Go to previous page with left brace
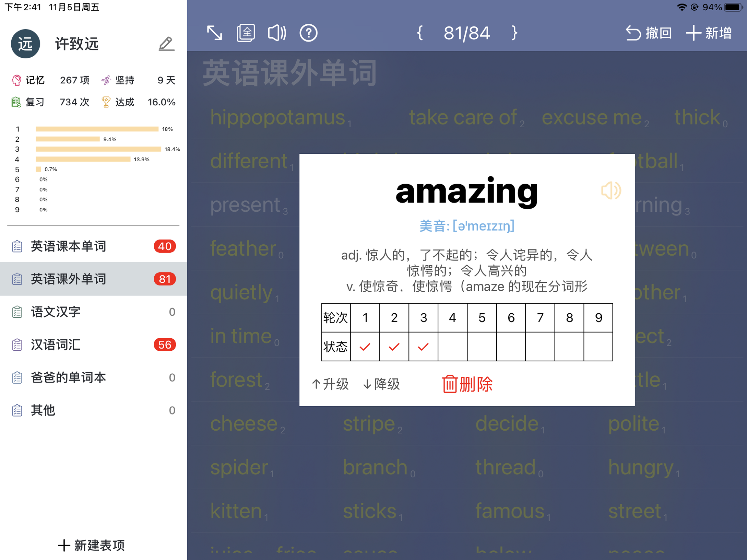The width and height of the screenshot is (747, 560). click(x=420, y=33)
